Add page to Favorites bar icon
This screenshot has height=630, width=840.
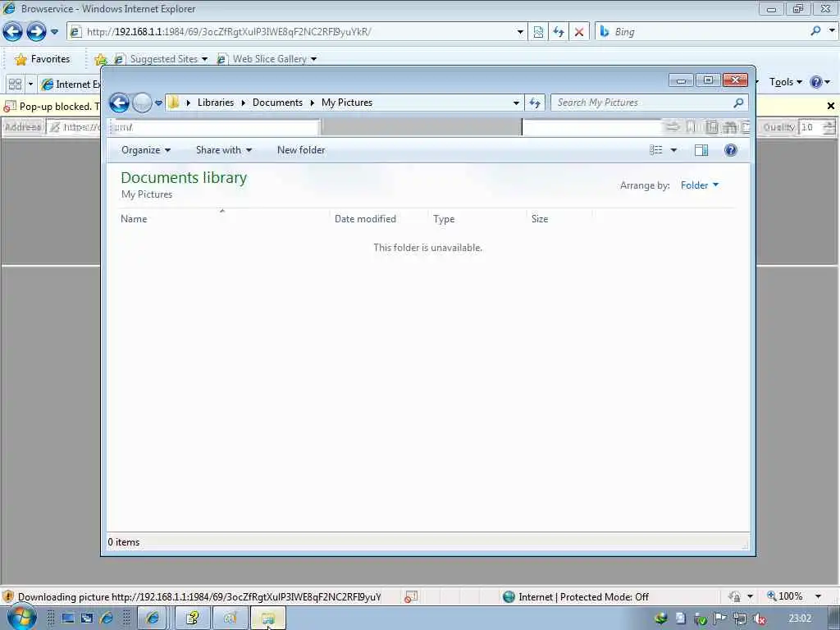click(x=100, y=59)
